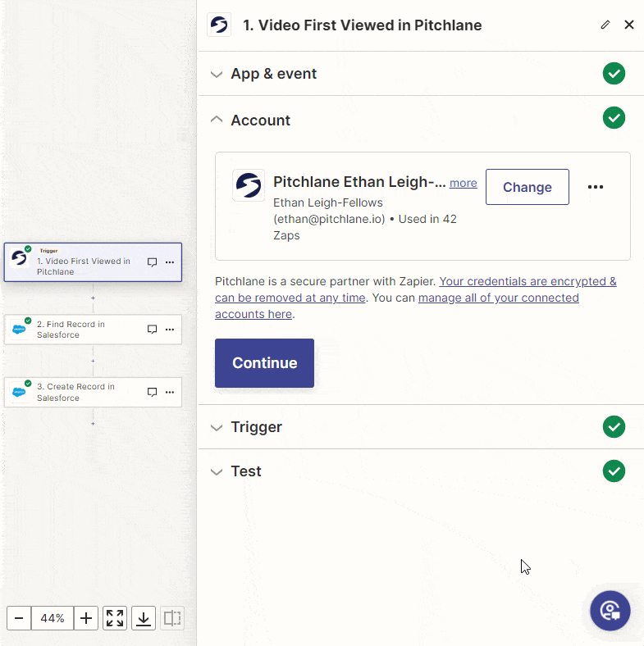
Task: Click the export download icon
Action: (x=144, y=618)
